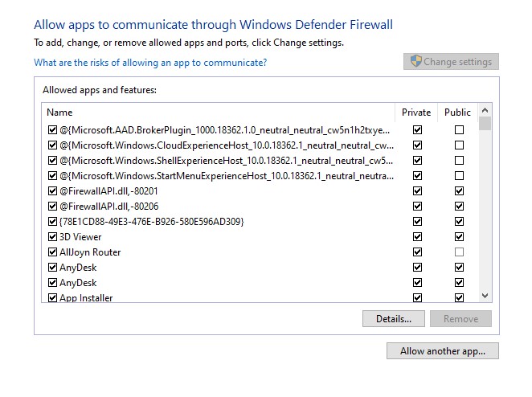The width and height of the screenshot is (532, 397).
Task: Select the Microsoft.Windows.StartMenuExperienceHost entry text
Action: (x=227, y=176)
